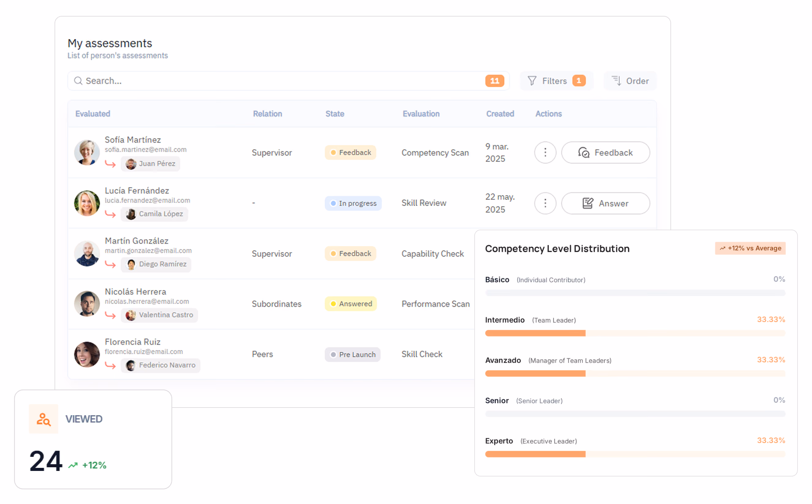Select the Valentina Castro evaluator chip
The height and width of the screenshot is (504, 812).
[160, 316]
